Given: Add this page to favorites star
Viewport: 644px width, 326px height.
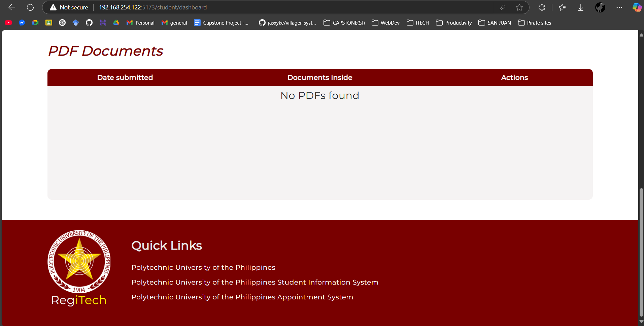Looking at the screenshot, I should tap(519, 7).
